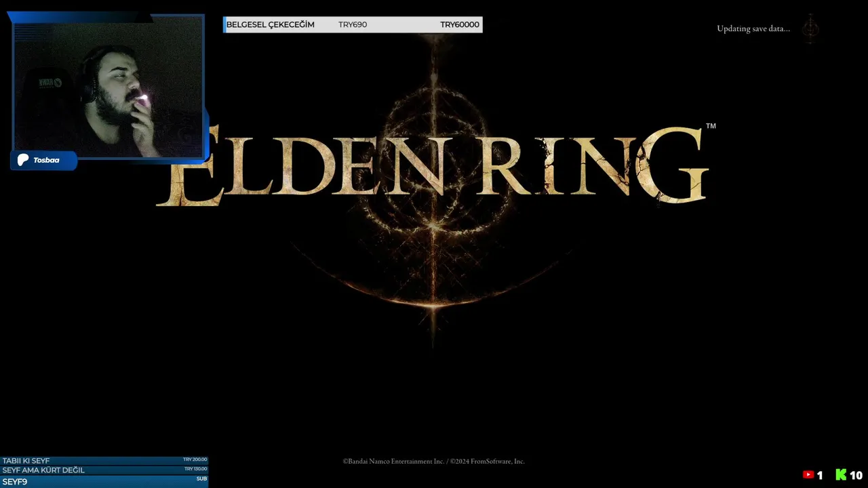
Task: Click the save-data rune icon beside Updating save data
Action: [x=811, y=28]
